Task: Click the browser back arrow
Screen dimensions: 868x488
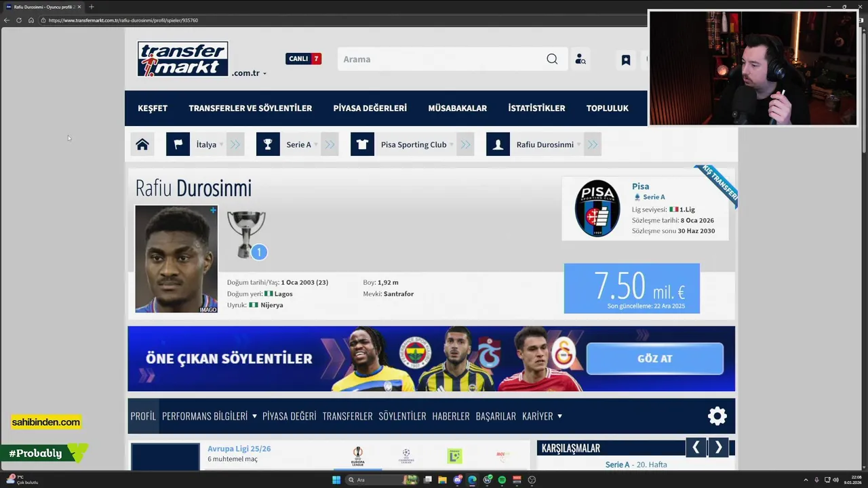Action: [x=7, y=20]
